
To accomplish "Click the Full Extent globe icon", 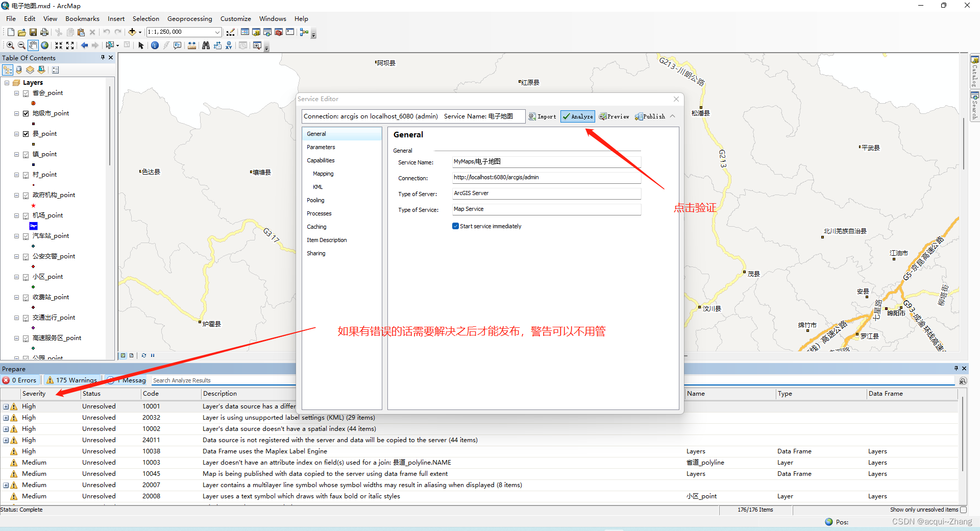I will tap(45, 45).
